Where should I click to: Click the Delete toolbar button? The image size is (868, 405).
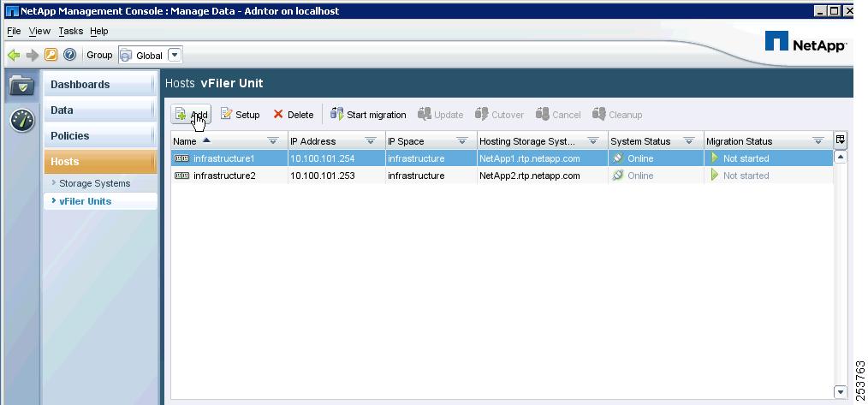pos(294,115)
